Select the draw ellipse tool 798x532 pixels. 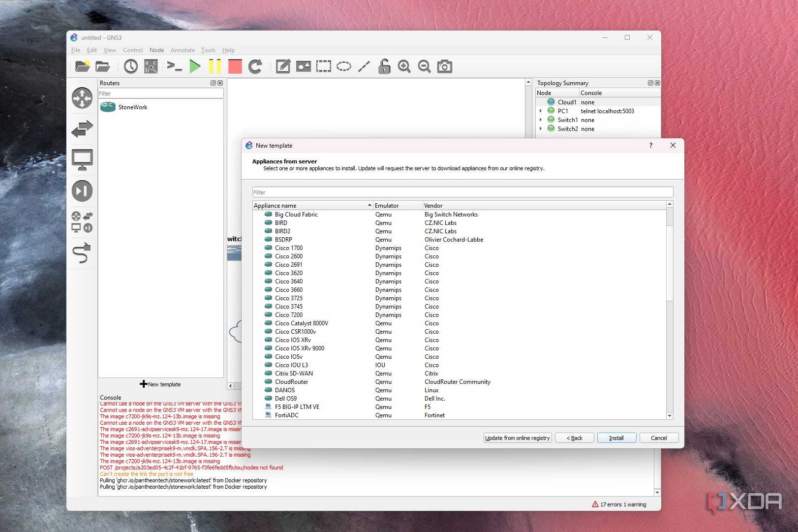(x=344, y=66)
